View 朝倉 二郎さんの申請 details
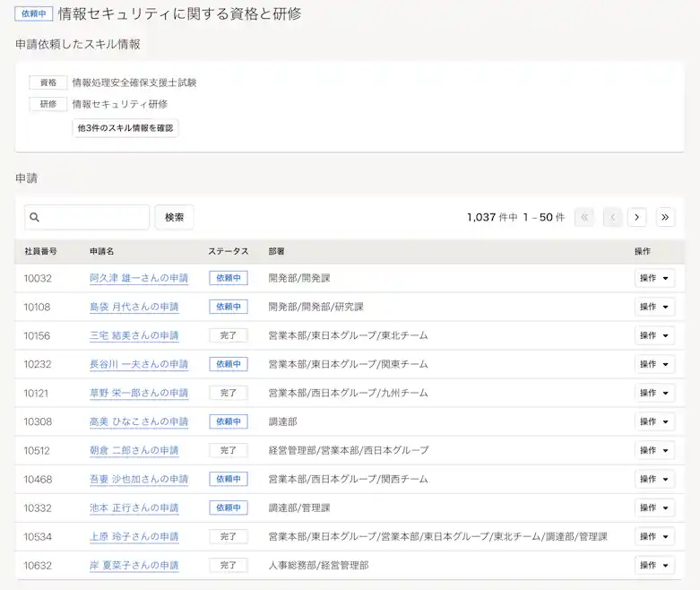The width and height of the screenshot is (700, 590). coord(134,450)
